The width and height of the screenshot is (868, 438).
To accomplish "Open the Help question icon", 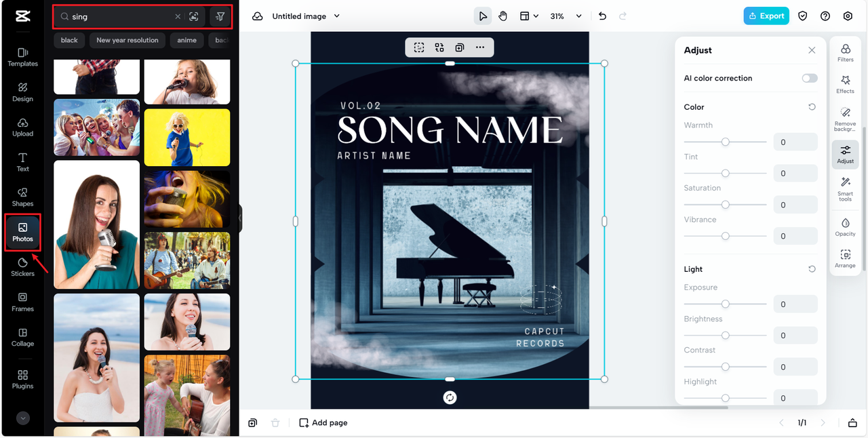I will (x=825, y=16).
